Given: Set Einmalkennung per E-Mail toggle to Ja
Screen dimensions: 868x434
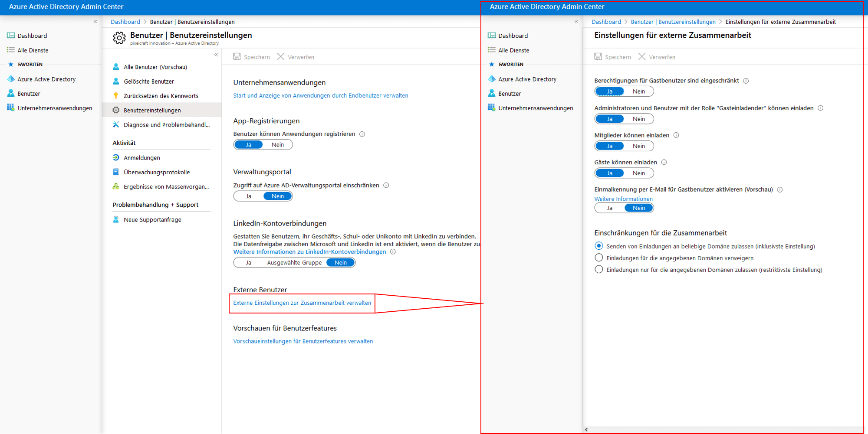Looking at the screenshot, I should pos(610,208).
